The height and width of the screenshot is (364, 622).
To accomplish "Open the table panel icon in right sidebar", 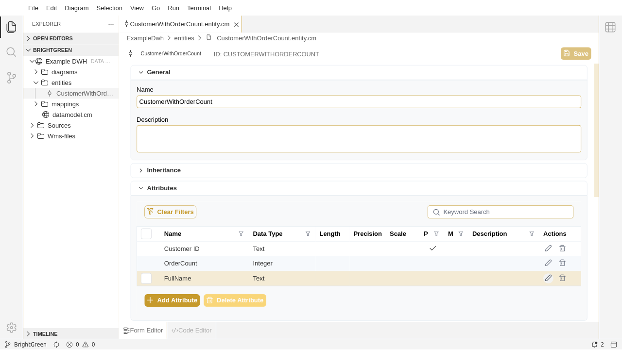I will point(610,27).
